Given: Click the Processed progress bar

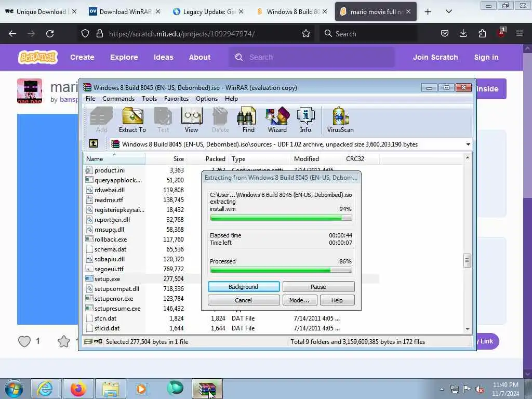Looking at the screenshot, I should 281,270.
